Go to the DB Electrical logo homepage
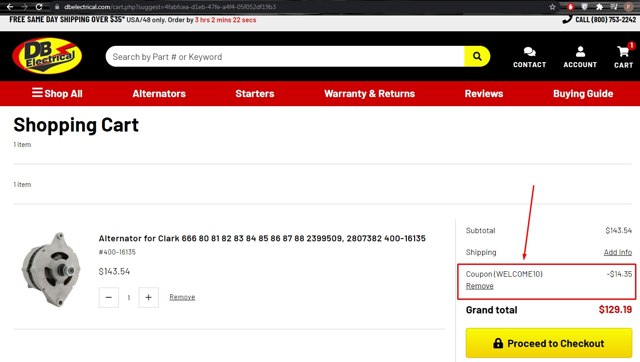Image resolution: width=640 pixels, height=362 pixels. (x=47, y=56)
